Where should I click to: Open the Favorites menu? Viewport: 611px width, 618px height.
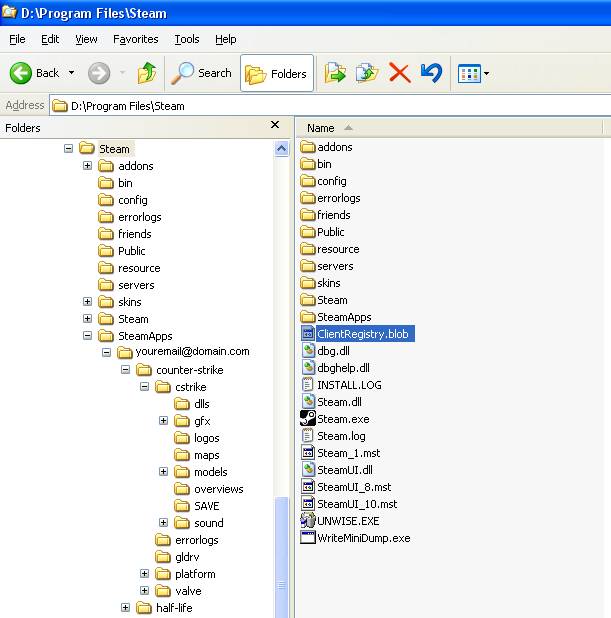pyautogui.click(x=136, y=39)
